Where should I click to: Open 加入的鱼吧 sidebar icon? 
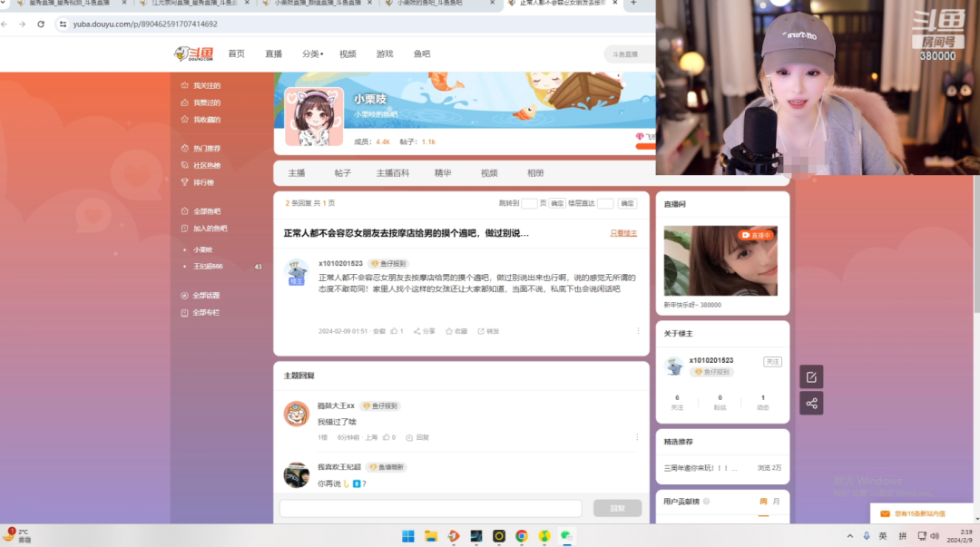[x=184, y=229]
